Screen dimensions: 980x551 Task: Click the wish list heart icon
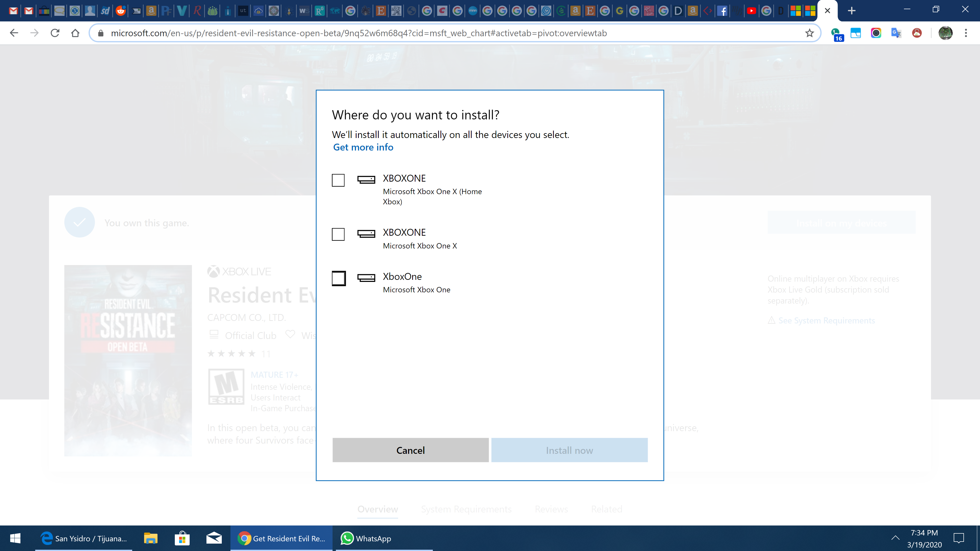point(290,334)
